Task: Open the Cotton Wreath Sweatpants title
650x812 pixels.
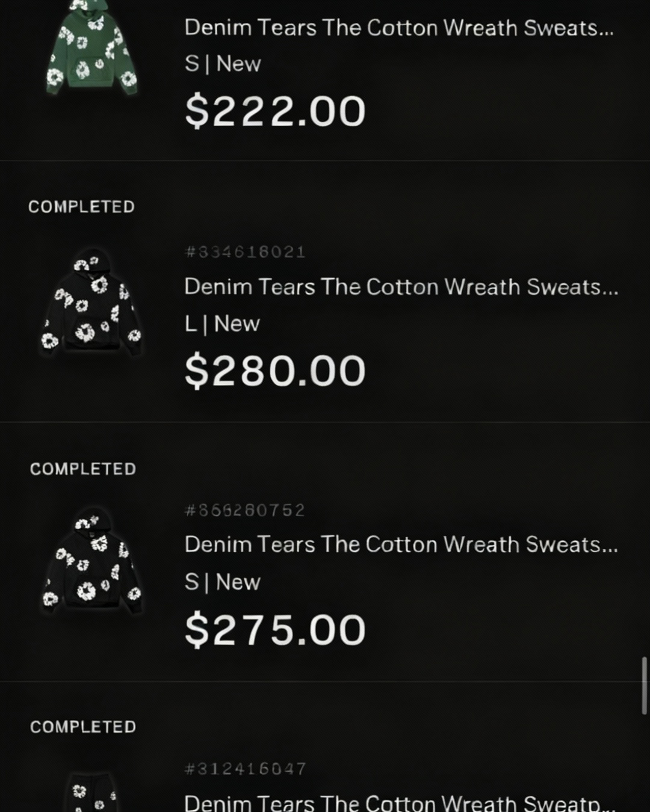Action: pos(400,803)
